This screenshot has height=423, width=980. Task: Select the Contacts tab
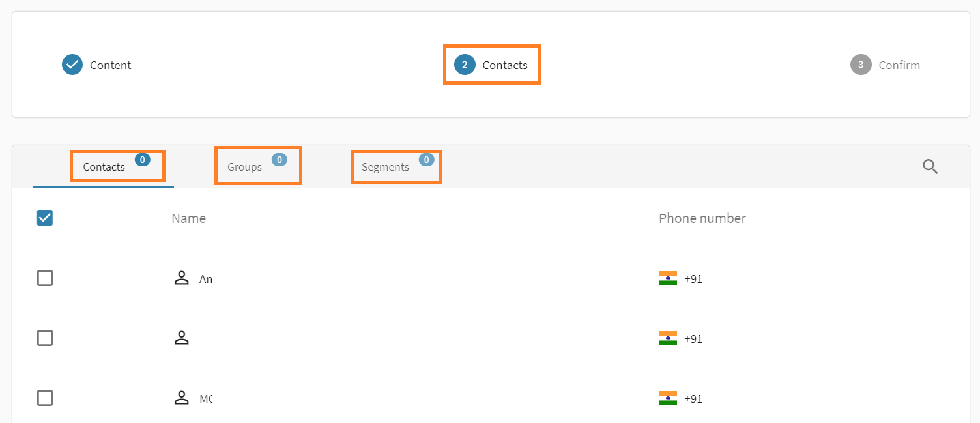(x=104, y=168)
